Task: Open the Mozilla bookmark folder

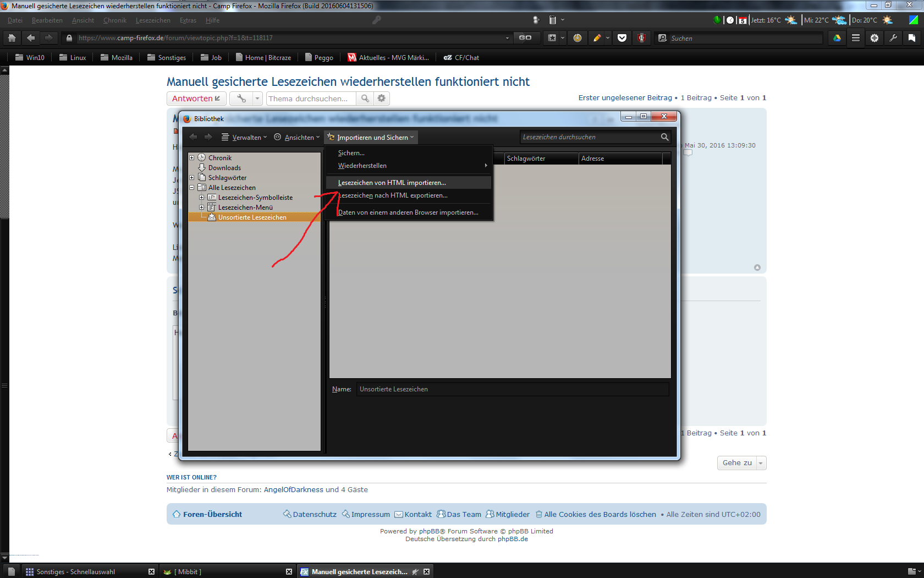Action: [x=116, y=57]
